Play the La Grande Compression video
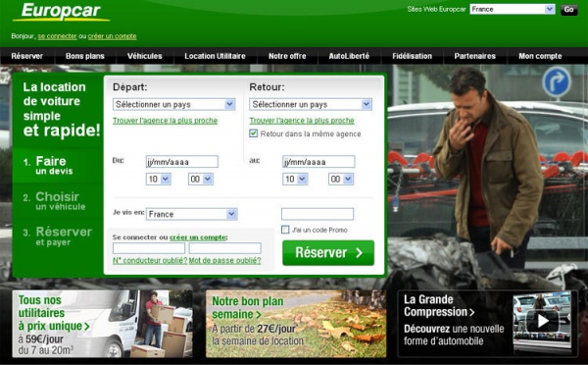588x365 pixels. tap(542, 320)
